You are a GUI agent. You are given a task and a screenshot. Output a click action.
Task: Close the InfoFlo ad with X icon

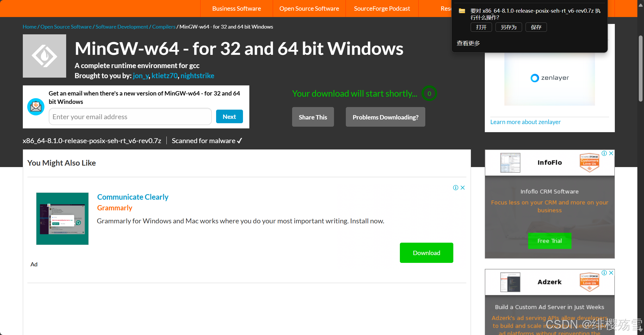tap(611, 154)
